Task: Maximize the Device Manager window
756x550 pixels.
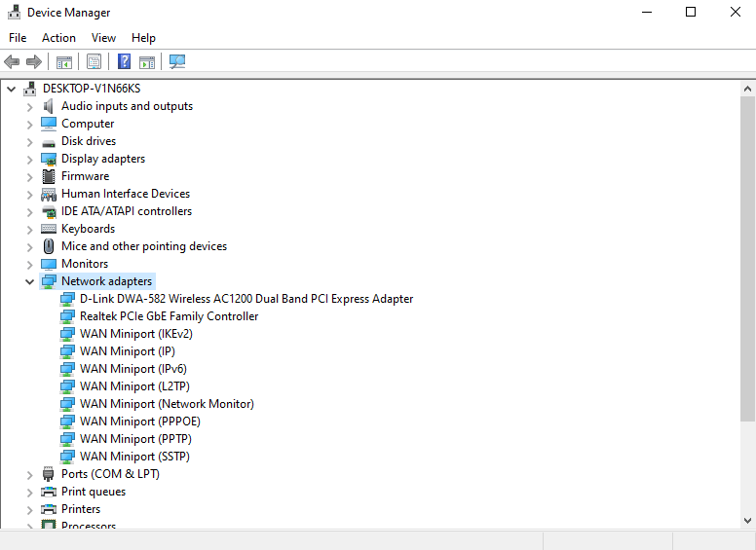Action: [691, 12]
